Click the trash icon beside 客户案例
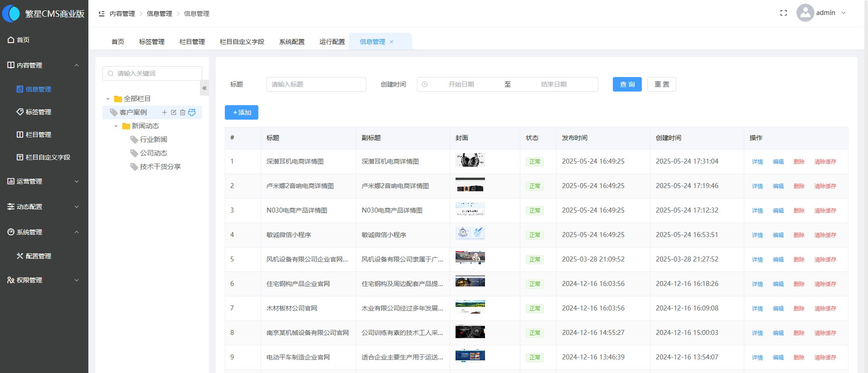The width and height of the screenshot is (868, 373). coord(183,112)
